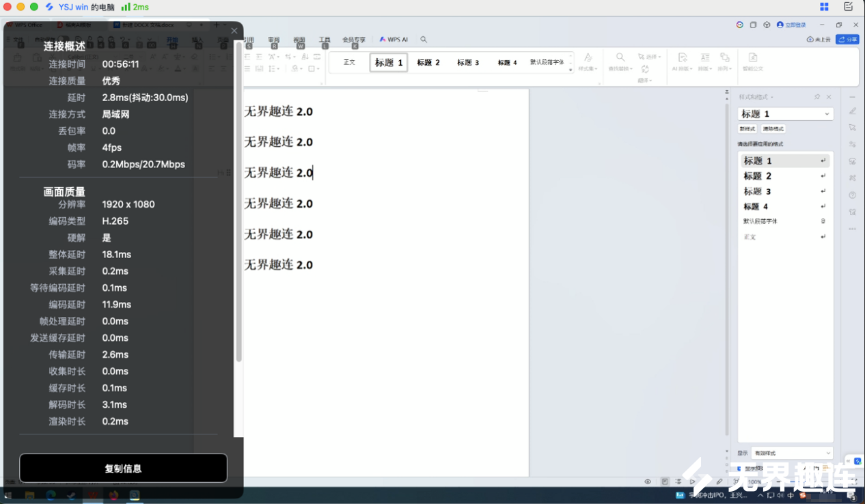The image size is (865, 504).
Task: Open the 翻译 tool
Action: click(x=645, y=74)
